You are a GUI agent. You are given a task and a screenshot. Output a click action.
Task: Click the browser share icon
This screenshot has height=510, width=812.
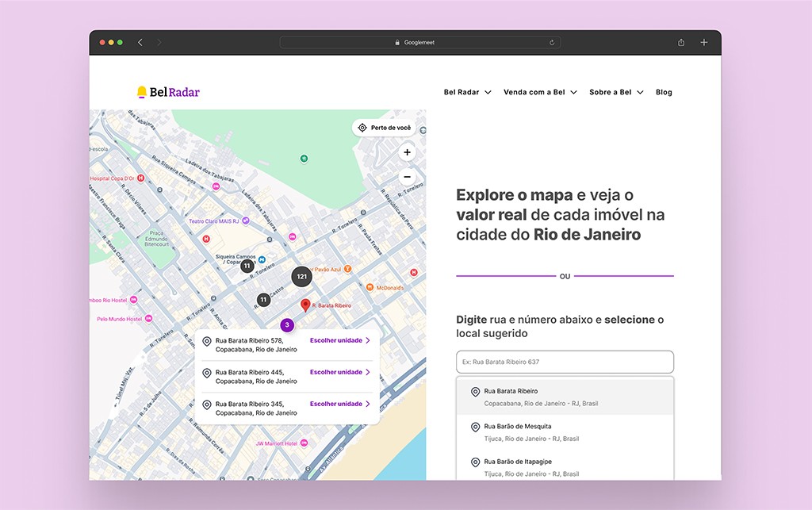click(681, 43)
